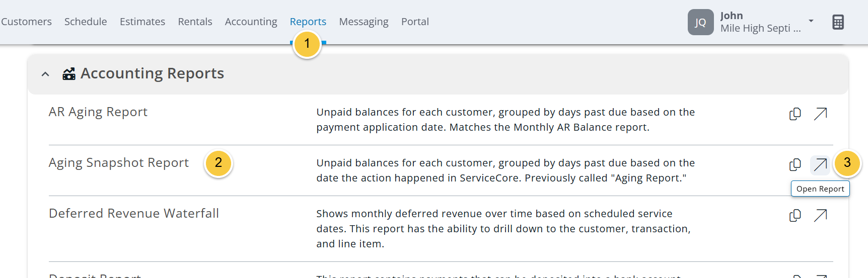This screenshot has width=868, height=278.
Task: Click the Mile High Septi company name
Action: coord(760,28)
